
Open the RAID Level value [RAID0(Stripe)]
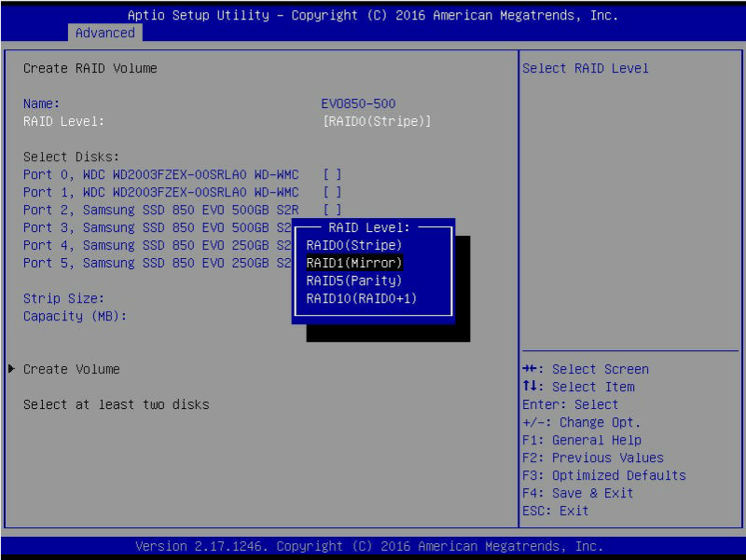377,121
